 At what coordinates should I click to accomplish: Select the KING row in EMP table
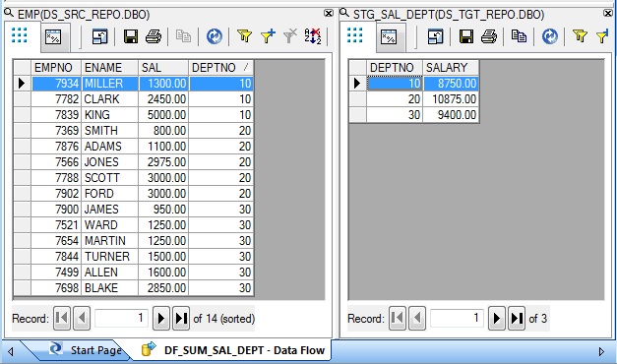[x=134, y=115]
